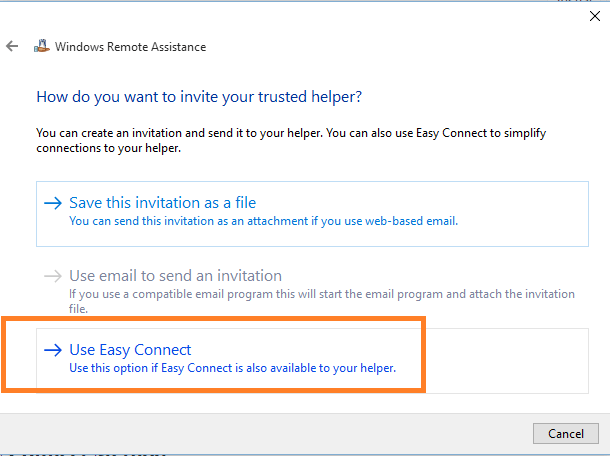Viewport: 610px width, 456px height.
Task: Click the gray footer bar beside Cancel
Action: (265, 433)
